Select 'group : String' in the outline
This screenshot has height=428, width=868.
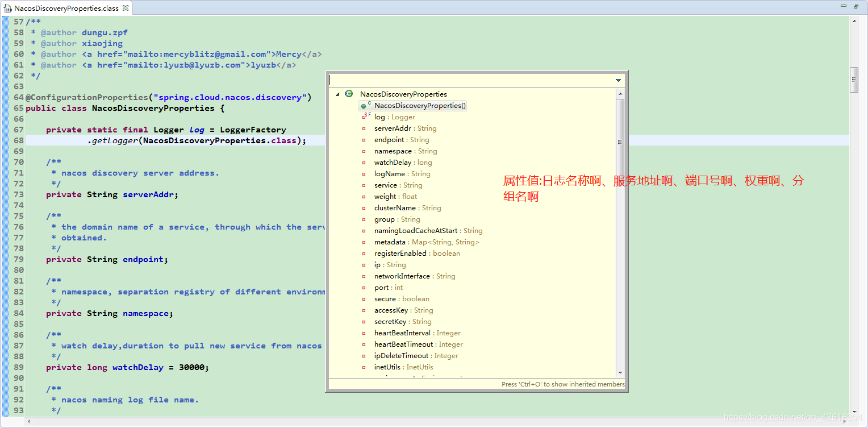[x=397, y=219]
